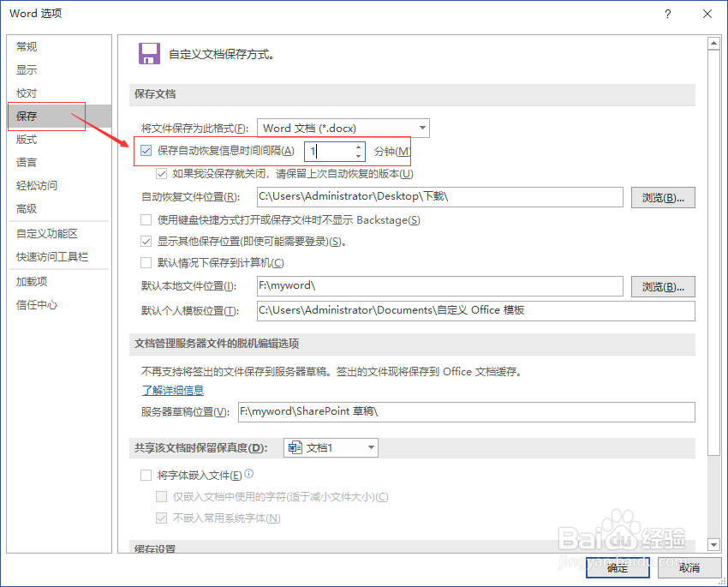The height and width of the screenshot is (587, 728).
Task: Toggle 如果我没保存就关闭 keep last version checkbox
Action: (162, 174)
